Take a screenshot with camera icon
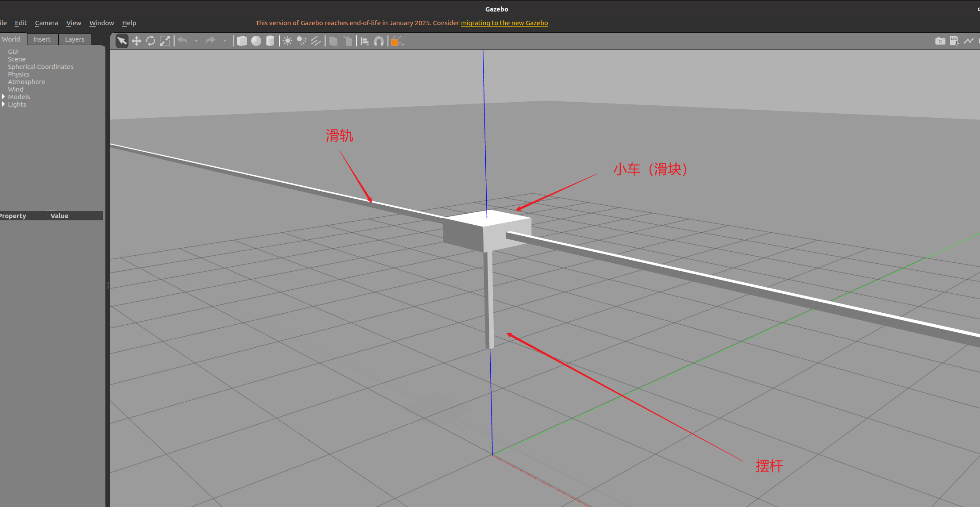 (940, 41)
